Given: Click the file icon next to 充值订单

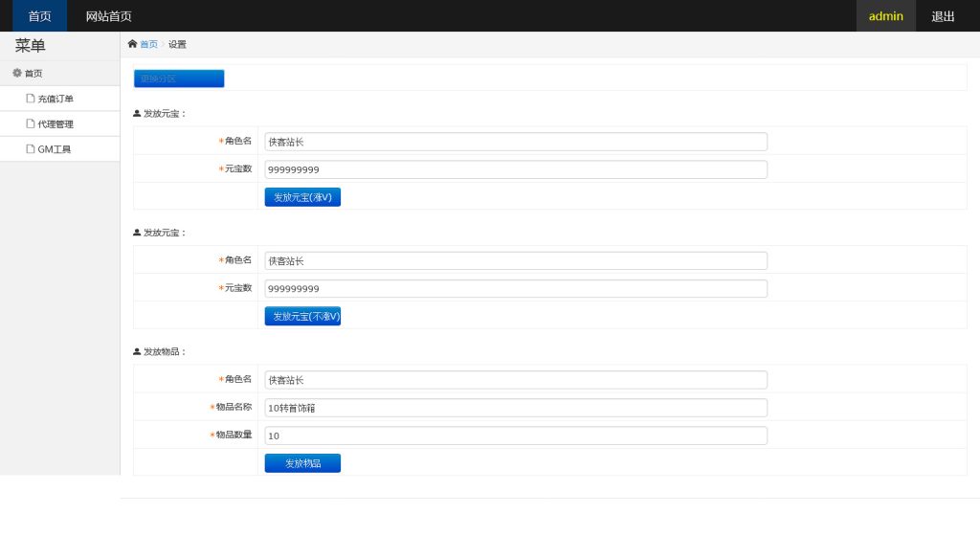Looking at the screenshot, I should coord(31,99).
